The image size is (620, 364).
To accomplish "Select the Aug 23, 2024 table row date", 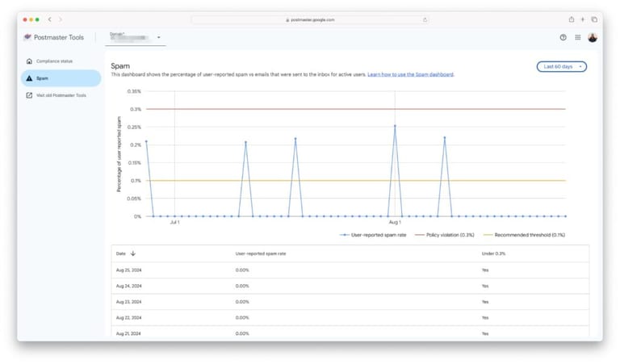I will click(x=129, y=302).
